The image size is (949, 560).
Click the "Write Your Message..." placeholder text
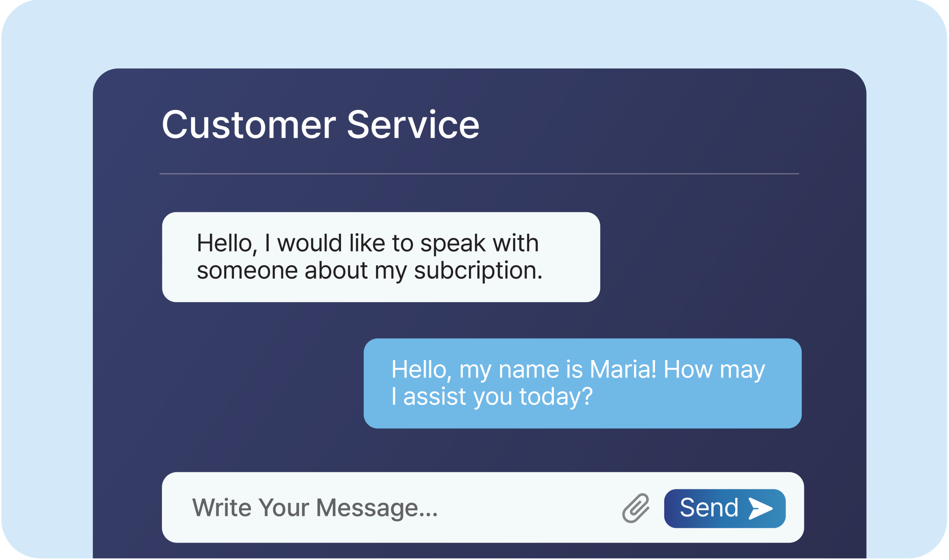point(315,509)
